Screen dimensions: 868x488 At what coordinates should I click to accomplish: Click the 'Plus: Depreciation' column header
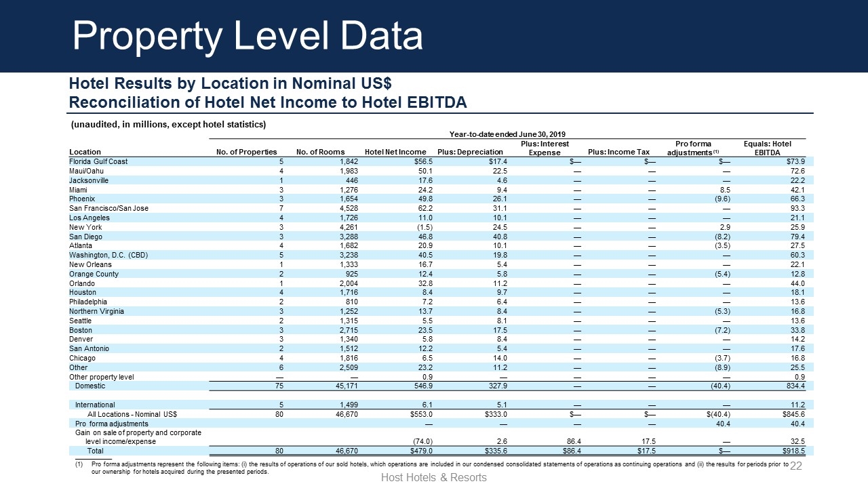(470, 152)
